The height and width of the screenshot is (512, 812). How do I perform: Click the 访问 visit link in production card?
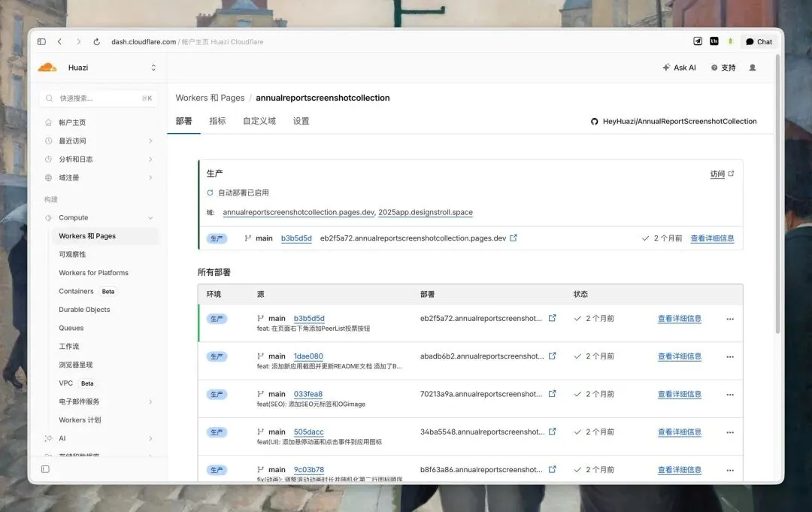coord(722,174)
